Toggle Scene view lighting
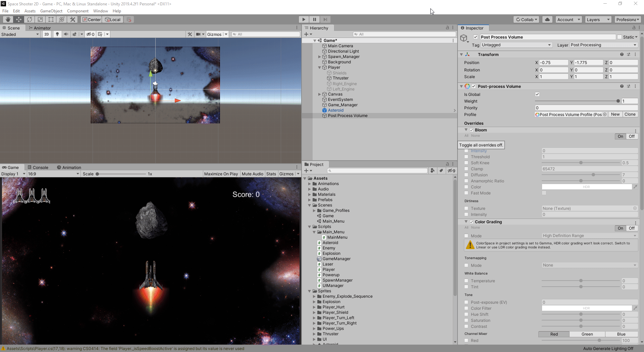 [x=57, y=34]
